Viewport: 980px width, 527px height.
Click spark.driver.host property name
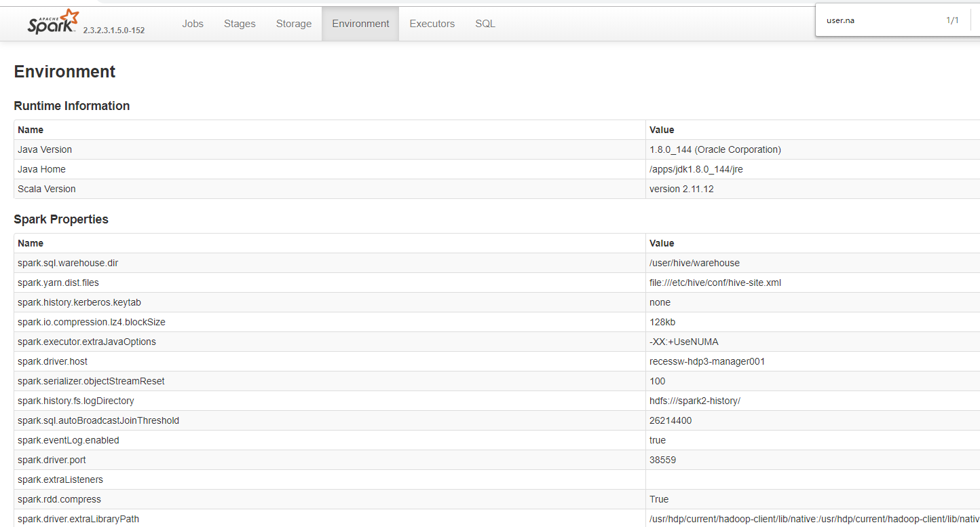tap(52, 361)
